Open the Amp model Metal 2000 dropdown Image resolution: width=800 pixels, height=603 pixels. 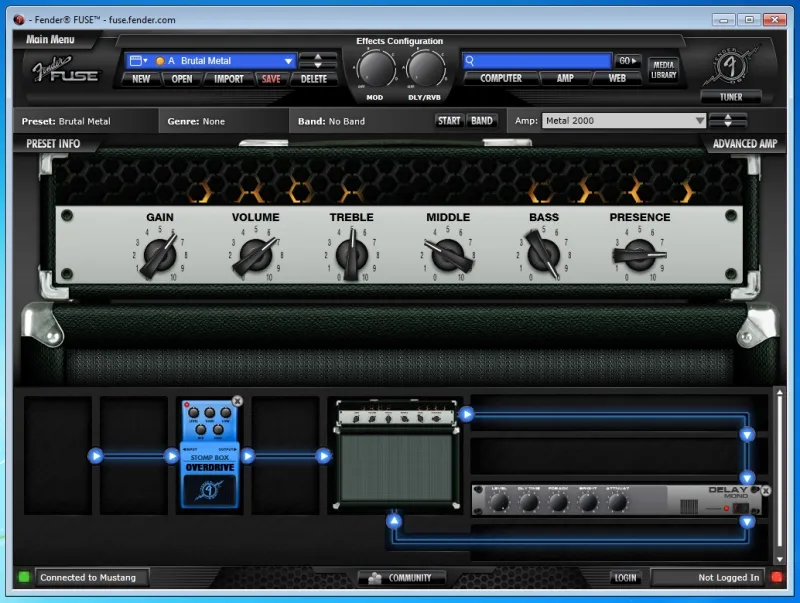coord(700,121)
